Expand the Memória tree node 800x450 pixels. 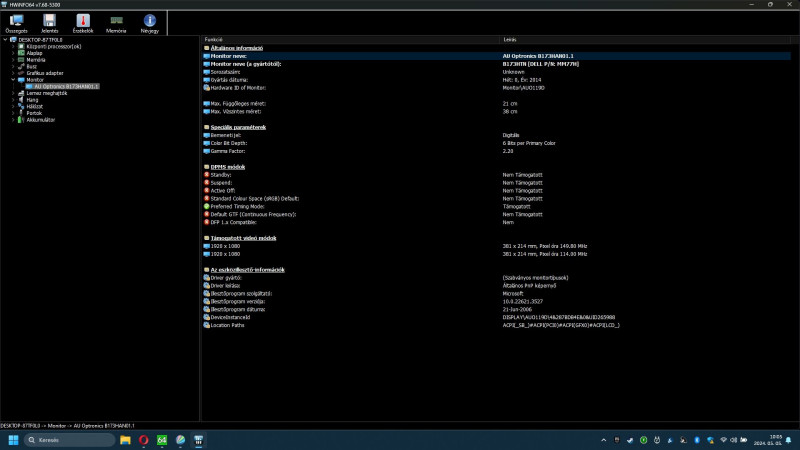[x=13, y=60]
